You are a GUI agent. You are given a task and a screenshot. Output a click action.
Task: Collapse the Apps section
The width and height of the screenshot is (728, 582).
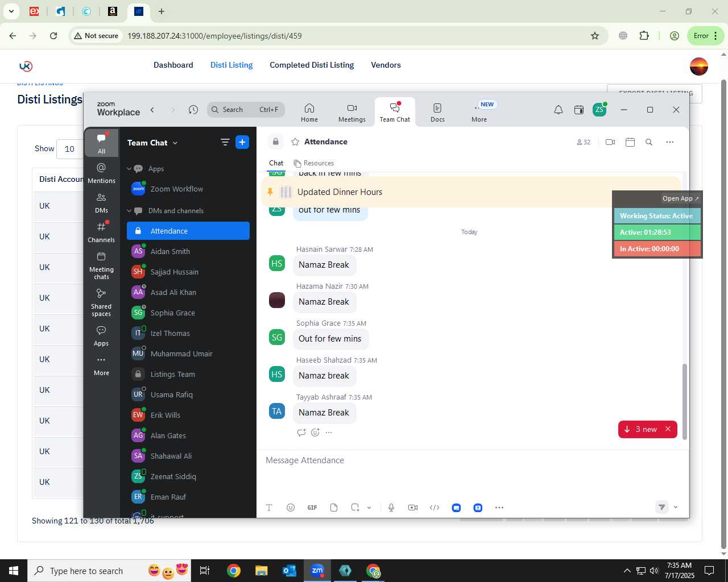(129, 169)
